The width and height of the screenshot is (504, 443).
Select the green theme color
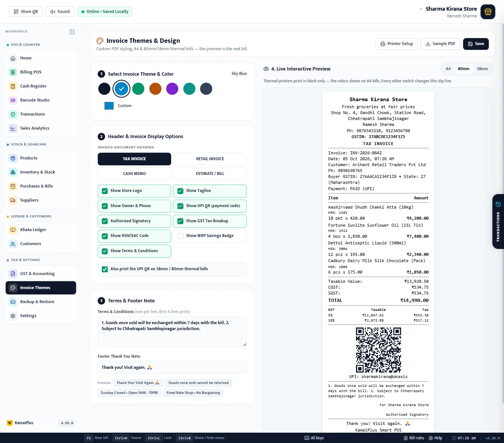pos(138,89)
